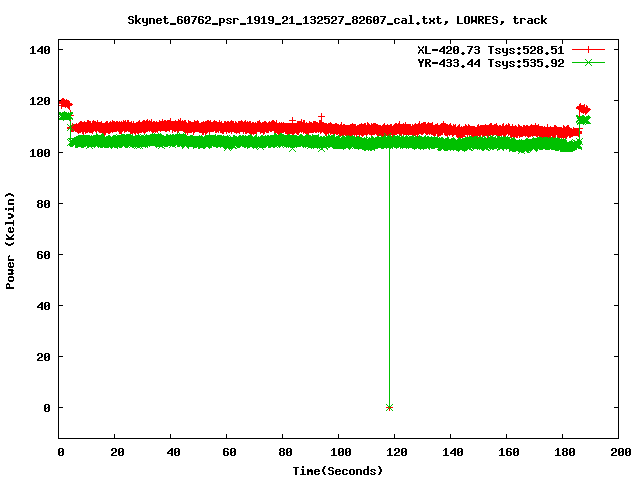This screenshot has height=480, width=640.
Task: Click the y-axis tick label 140
Action: [x=40, y=50]
